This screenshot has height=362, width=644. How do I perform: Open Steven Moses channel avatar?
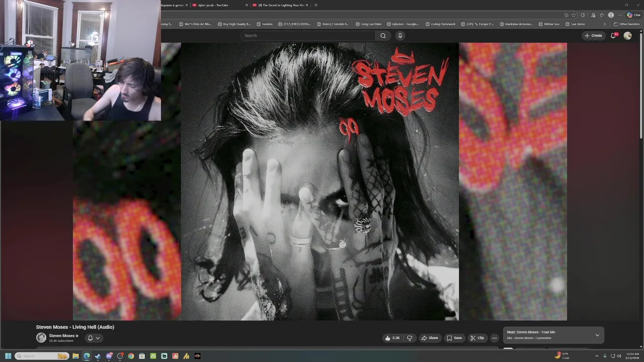tap(41, 338)
